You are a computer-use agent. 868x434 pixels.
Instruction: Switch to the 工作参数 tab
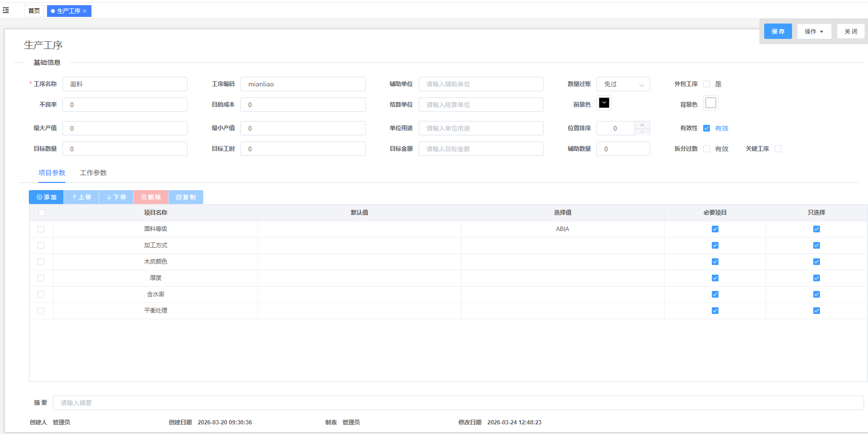point(93,173)
